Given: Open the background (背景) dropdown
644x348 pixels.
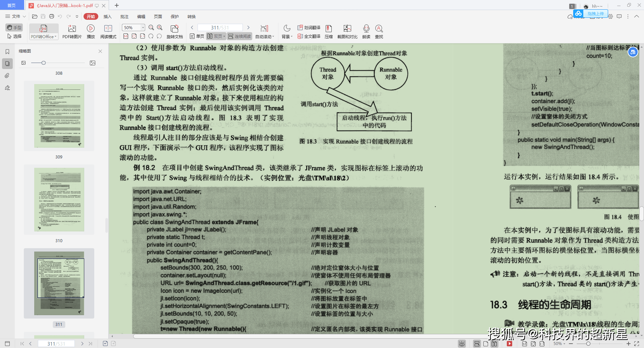Looking at the screenshot, I should point(287,31).
